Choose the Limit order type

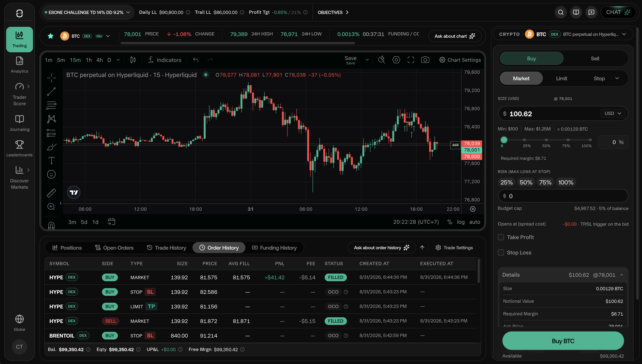tap(562, 79)
